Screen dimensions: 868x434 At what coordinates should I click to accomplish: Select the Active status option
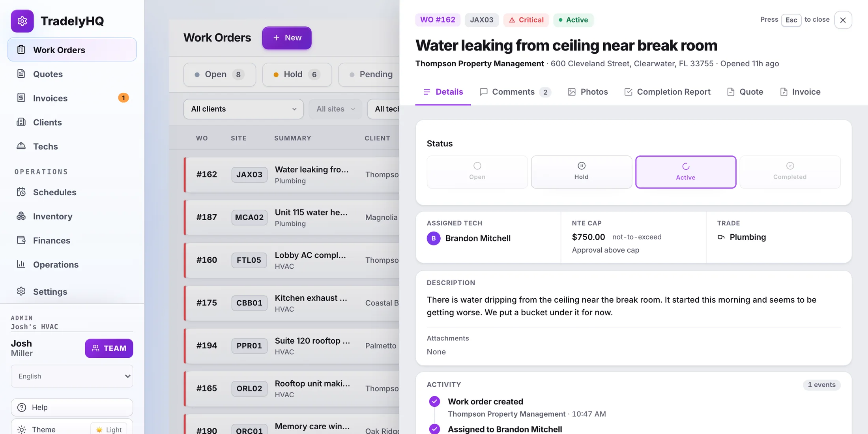coord(686,172)
